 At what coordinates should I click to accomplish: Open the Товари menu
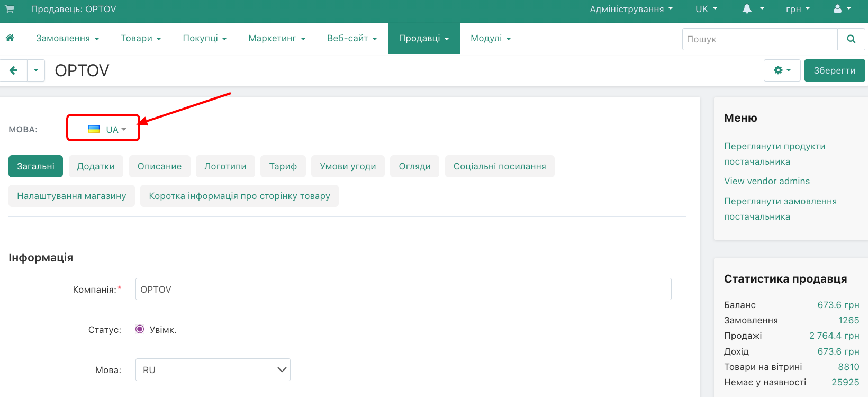[x=141, y=38]
